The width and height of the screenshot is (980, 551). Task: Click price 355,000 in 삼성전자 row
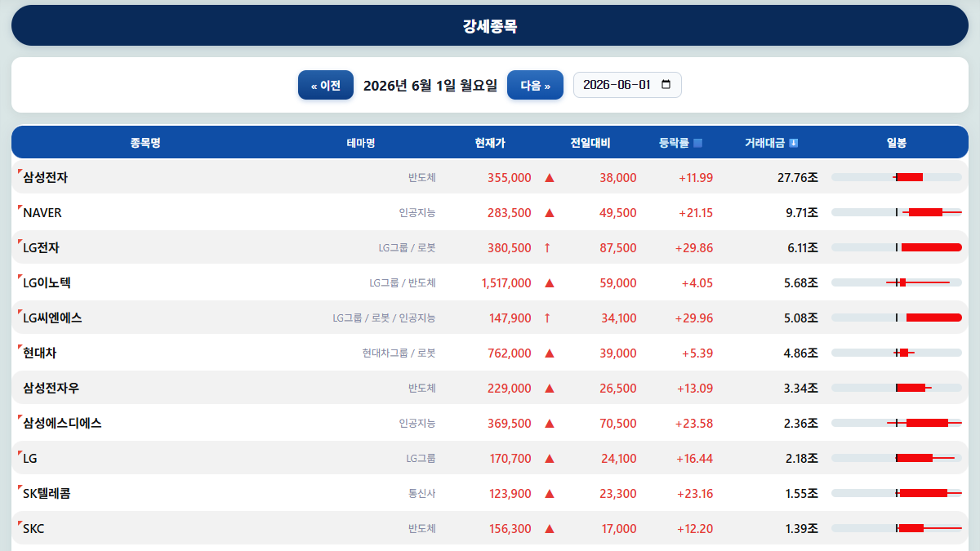tap(510, 177)
